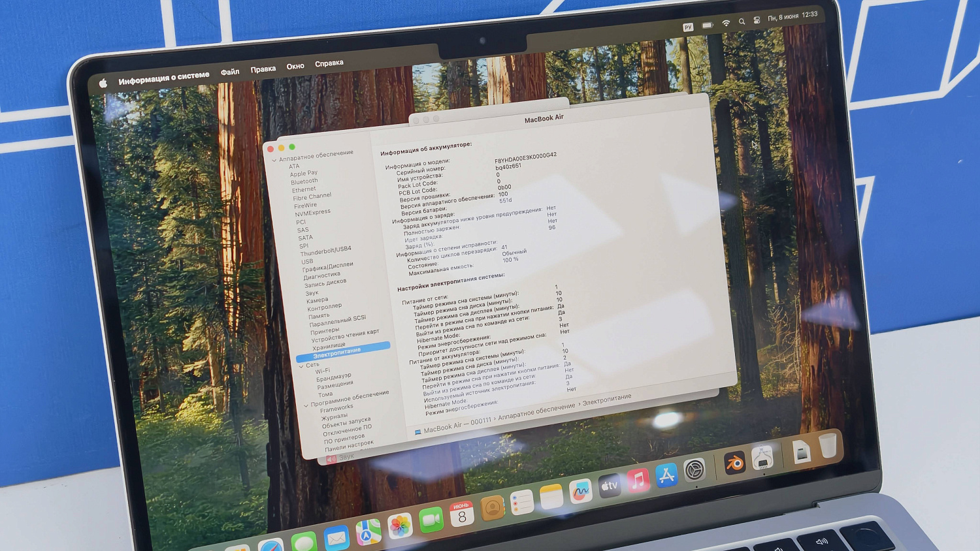980x551 pixels.
Task: Click the MacBook Air icon in the path bar
Action: [418, 432]
